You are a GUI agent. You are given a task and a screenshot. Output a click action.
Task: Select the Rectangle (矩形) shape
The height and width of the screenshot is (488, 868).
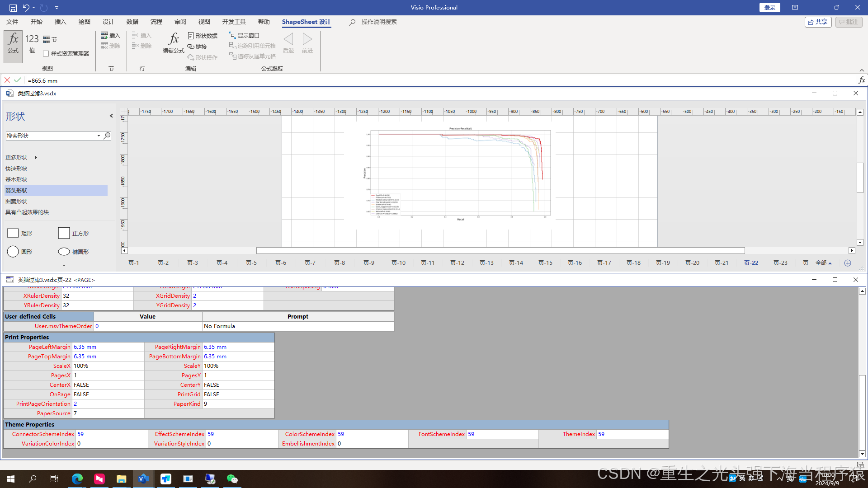click(20, 233)
